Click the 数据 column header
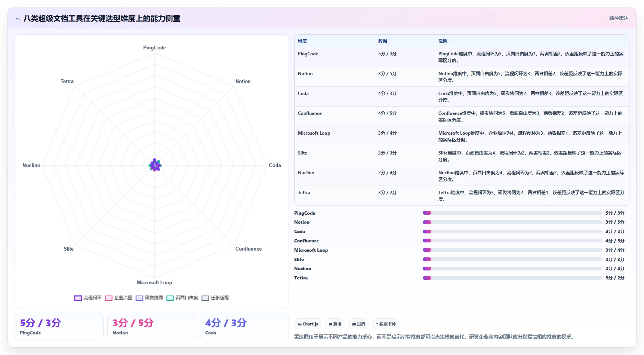The height and width of the screenshot is (355, 644). tap(382, 41)
